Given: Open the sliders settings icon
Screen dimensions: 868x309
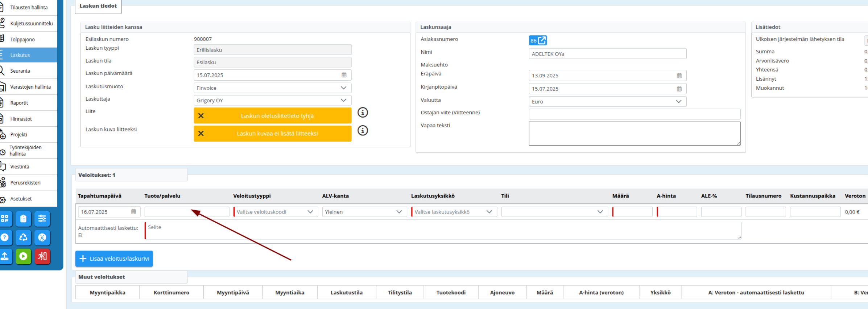Looking at the screenshot, I should (42, 219).
